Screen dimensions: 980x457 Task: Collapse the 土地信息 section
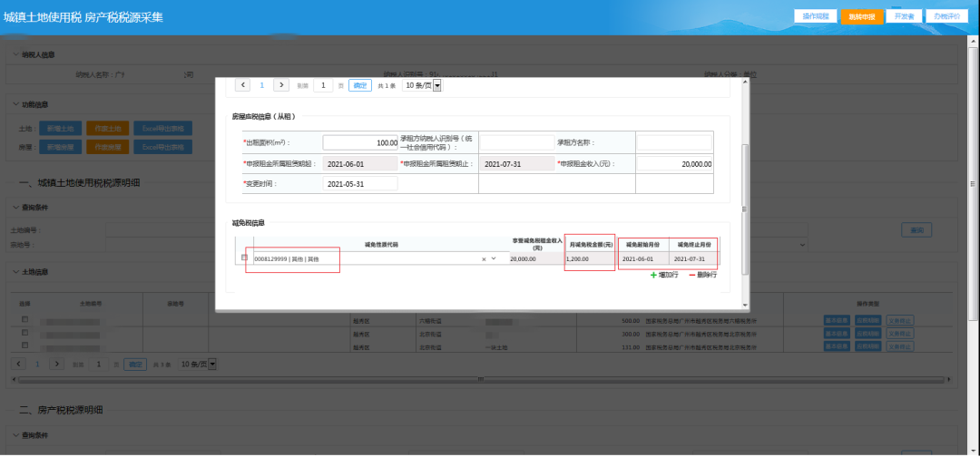(15, 272)
